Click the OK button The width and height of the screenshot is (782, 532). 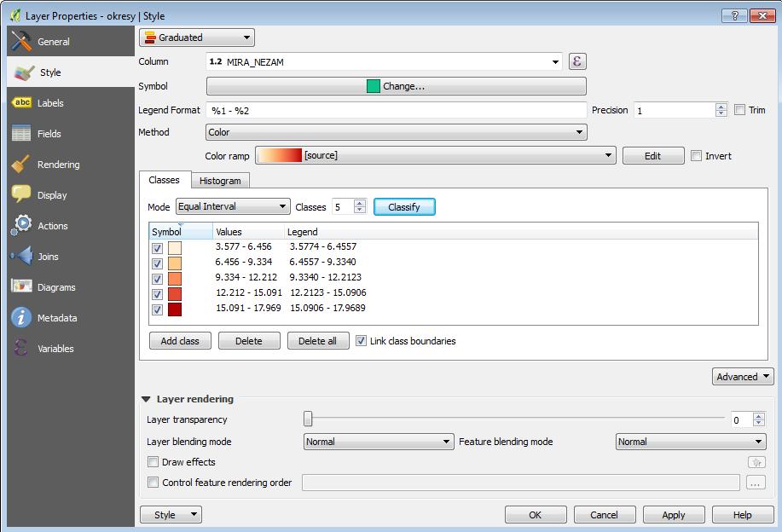[x=536, y=515]
